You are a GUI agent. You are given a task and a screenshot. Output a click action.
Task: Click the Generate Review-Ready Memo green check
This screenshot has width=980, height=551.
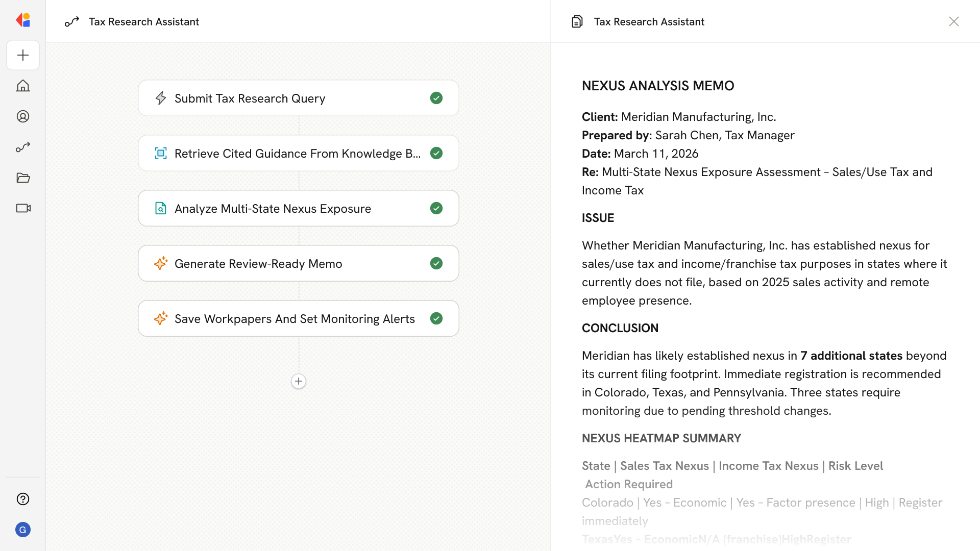point(436,263)
